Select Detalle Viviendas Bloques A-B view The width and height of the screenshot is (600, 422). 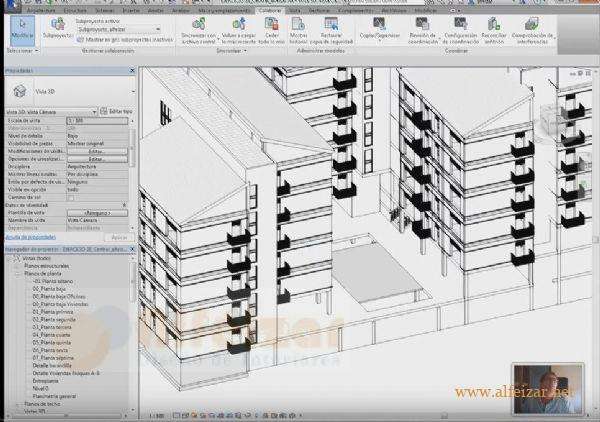[66, 373]
